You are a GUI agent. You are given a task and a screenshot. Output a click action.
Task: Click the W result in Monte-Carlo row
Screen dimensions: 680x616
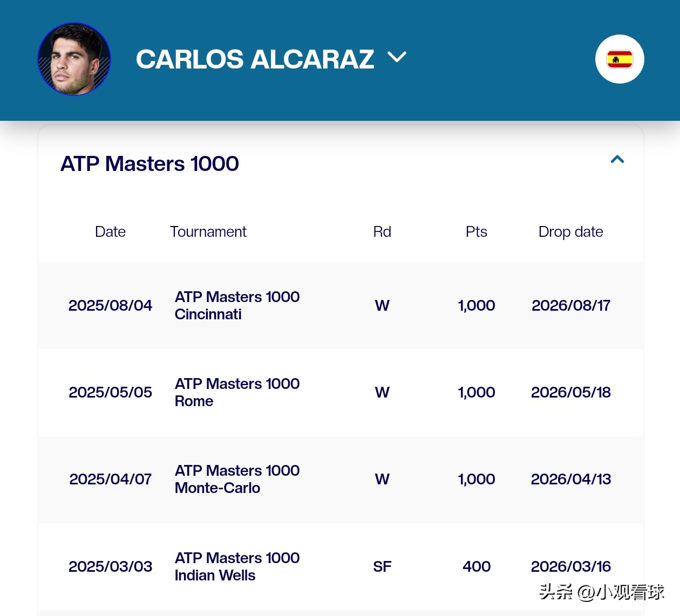tap(382, 479)
